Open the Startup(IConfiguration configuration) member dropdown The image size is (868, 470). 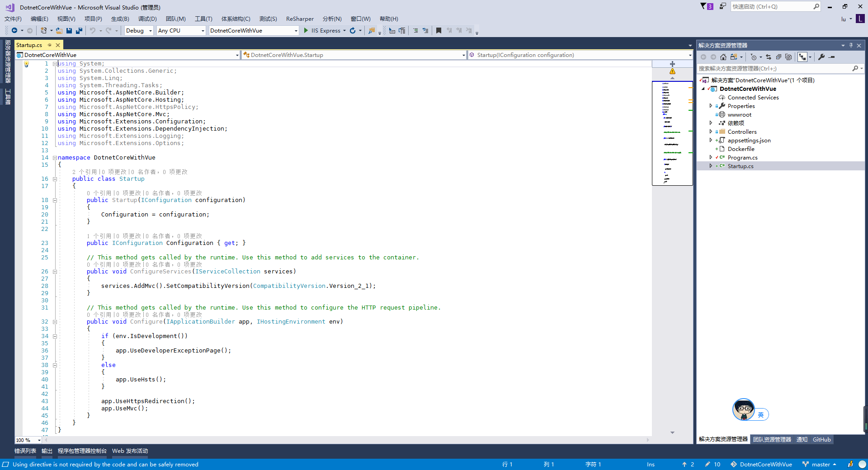(580, 55)
